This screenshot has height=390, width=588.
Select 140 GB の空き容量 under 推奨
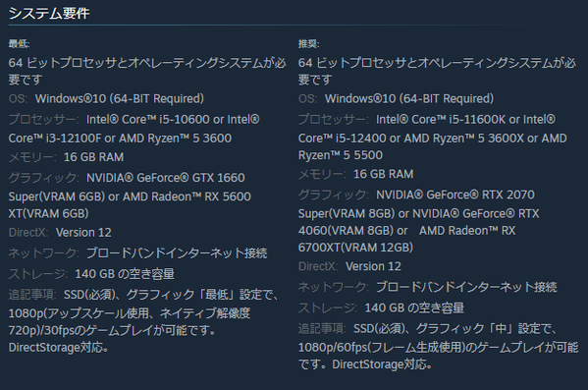(415, 307)
